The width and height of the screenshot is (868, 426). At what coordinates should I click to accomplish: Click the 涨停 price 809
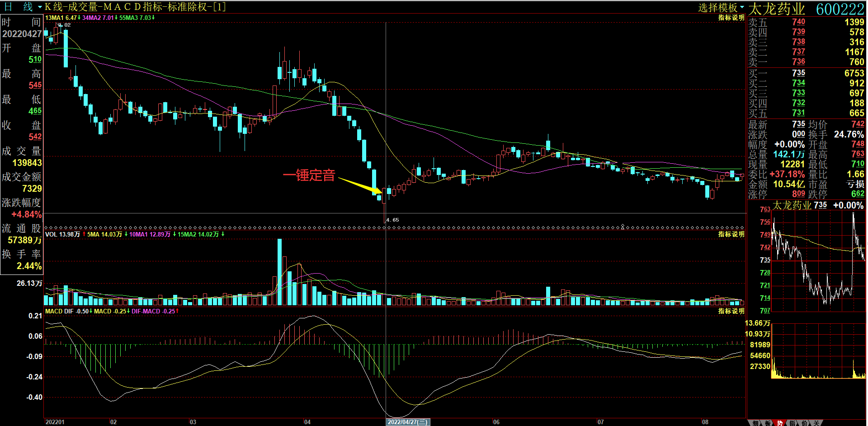click(x=798, y=194)
